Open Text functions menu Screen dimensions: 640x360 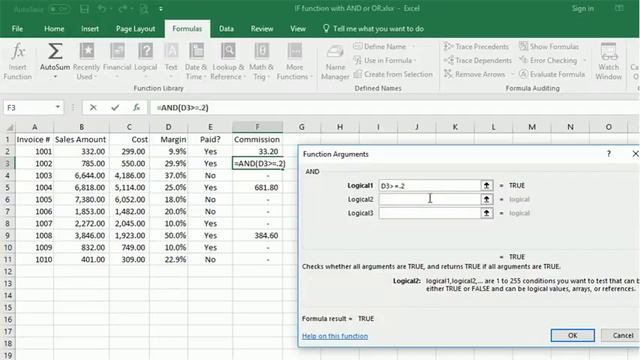click(171, 61)
